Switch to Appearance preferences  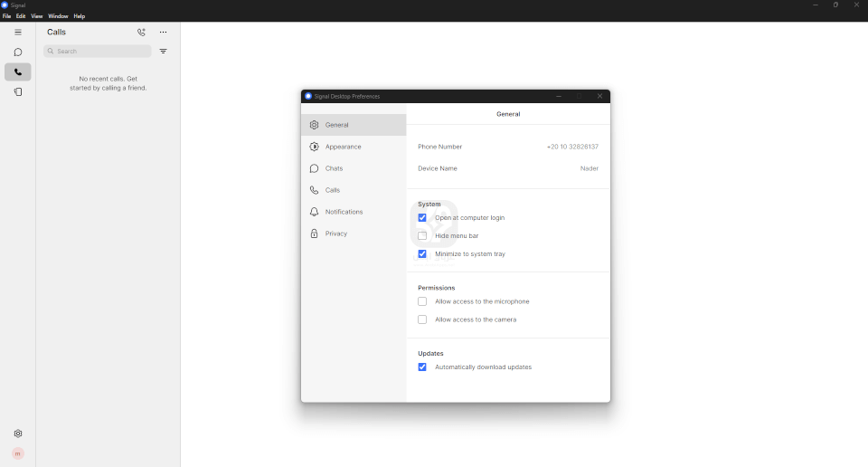[x=343, y=147]
